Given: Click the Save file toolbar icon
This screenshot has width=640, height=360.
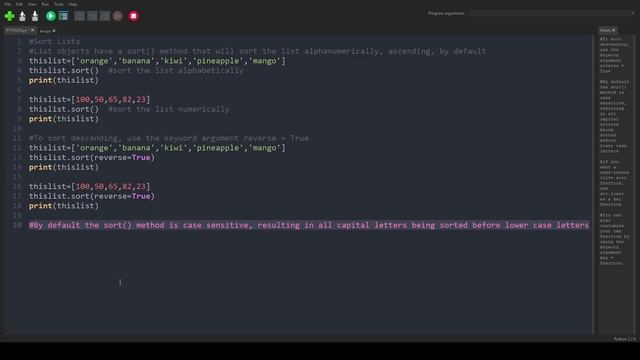Looking at the screenshot, I should [x=35, y=16].
